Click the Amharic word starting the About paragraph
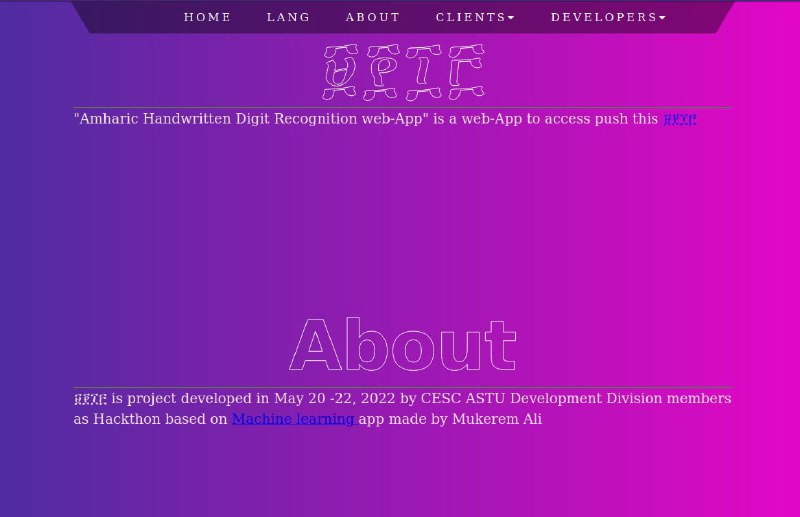 pos(90,399)
